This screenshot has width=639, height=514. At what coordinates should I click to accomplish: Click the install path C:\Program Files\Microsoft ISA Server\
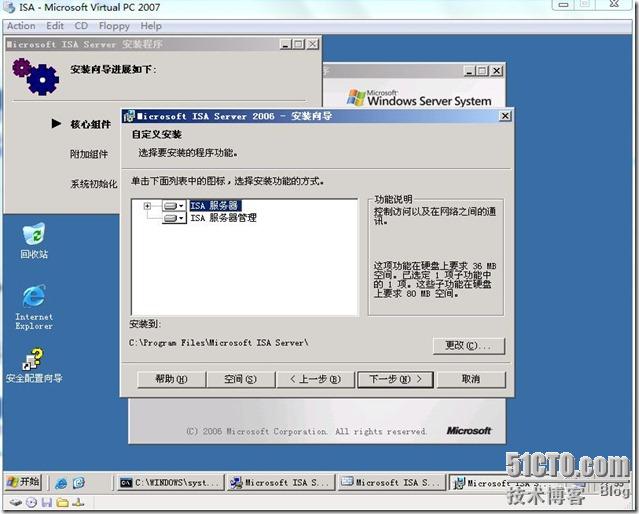[x=219, y=343]
